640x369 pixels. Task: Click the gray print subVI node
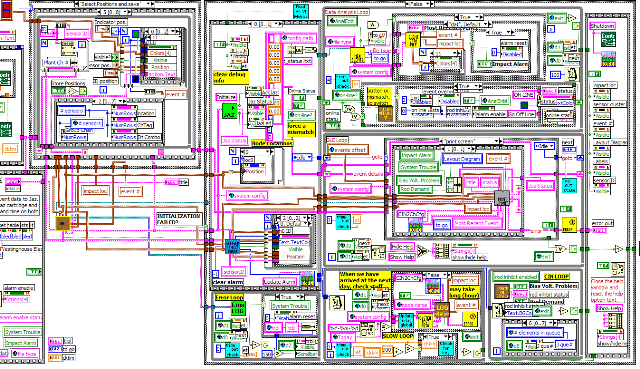coord(502,198)
